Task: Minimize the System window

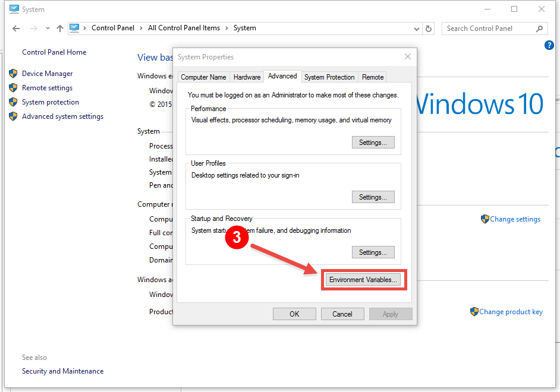Action: [x=487, y=10]
